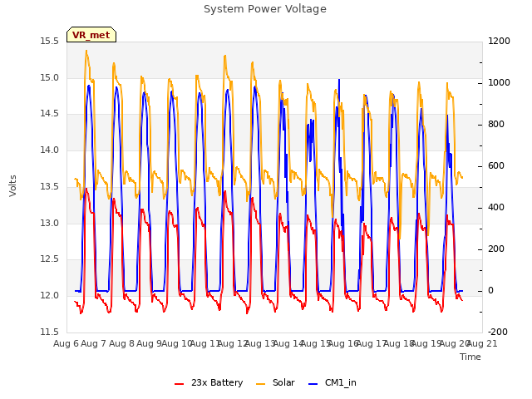Screen dimensions: 532x399
Task: Click the 600 right axis tick label
Action: [496, 166]
